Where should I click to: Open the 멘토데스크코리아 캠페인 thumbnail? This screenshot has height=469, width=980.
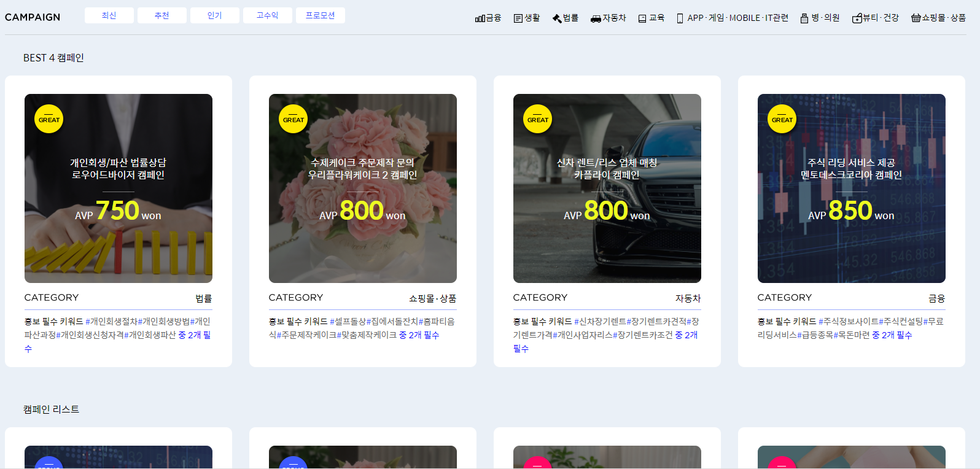(852, 188)
